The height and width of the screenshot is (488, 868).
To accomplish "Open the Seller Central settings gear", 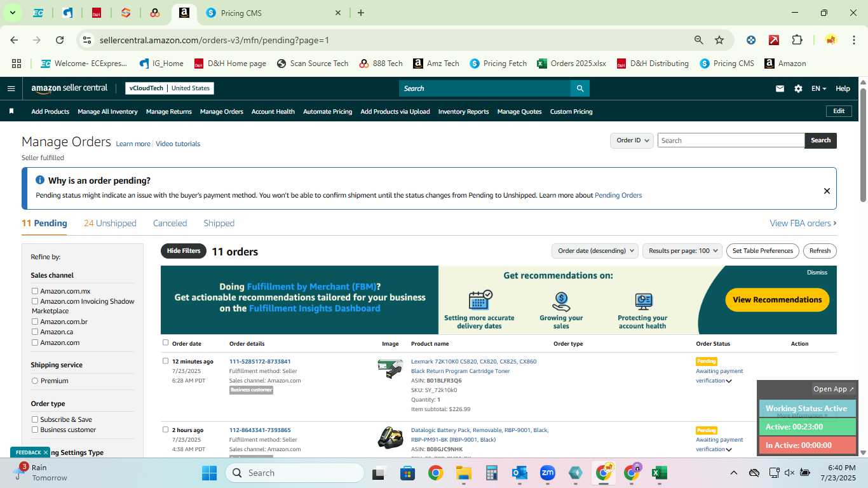I will tap(798, 88).
